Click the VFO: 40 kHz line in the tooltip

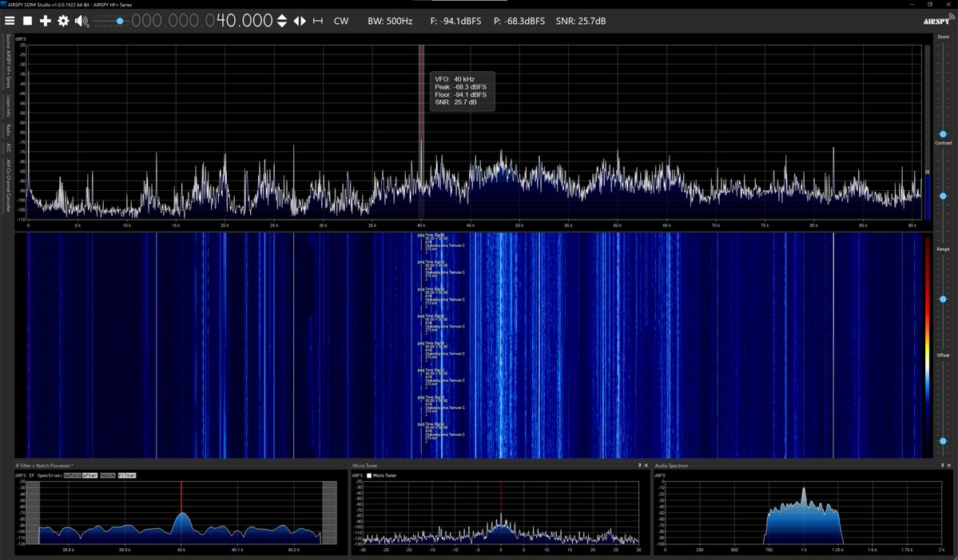pos(455,79)
